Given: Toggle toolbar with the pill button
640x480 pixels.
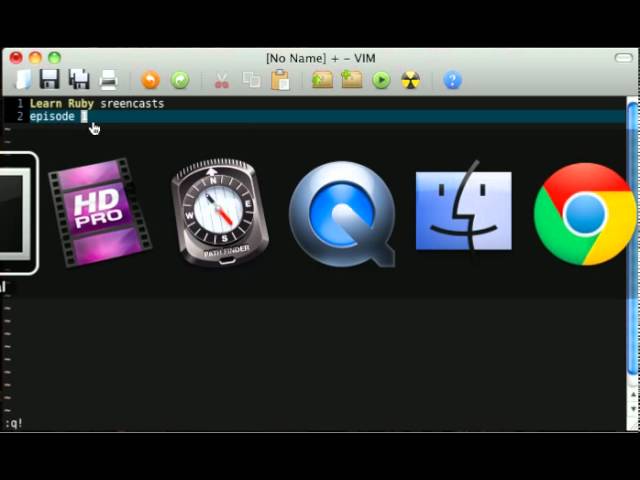Looking at the screenshot, I should (623, 58).
